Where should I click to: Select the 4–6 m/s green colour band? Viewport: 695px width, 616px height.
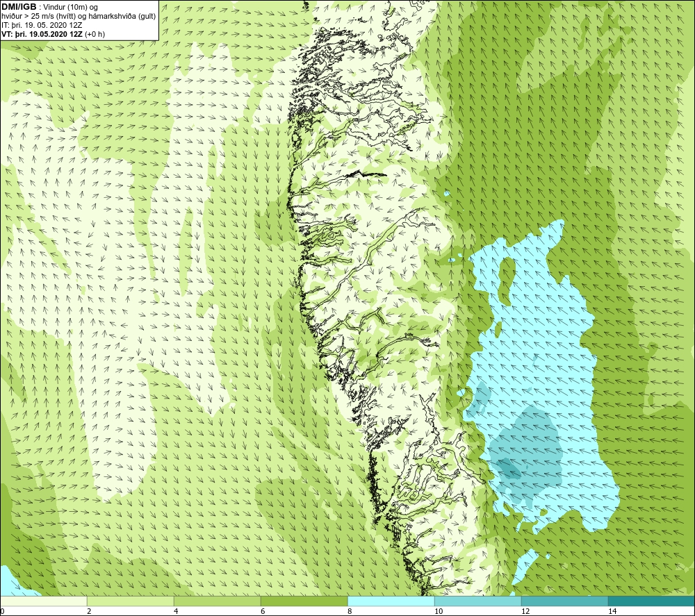tap(217, 601)
